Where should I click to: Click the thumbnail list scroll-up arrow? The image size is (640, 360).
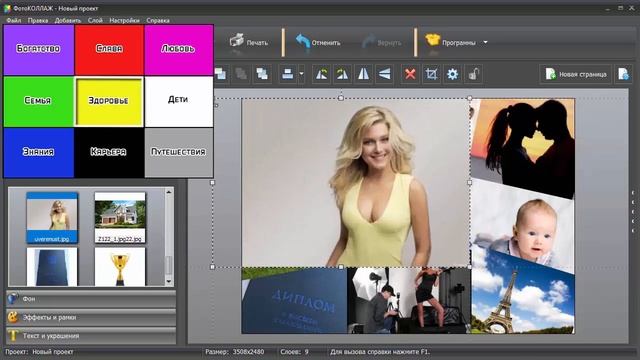point(169,192)
